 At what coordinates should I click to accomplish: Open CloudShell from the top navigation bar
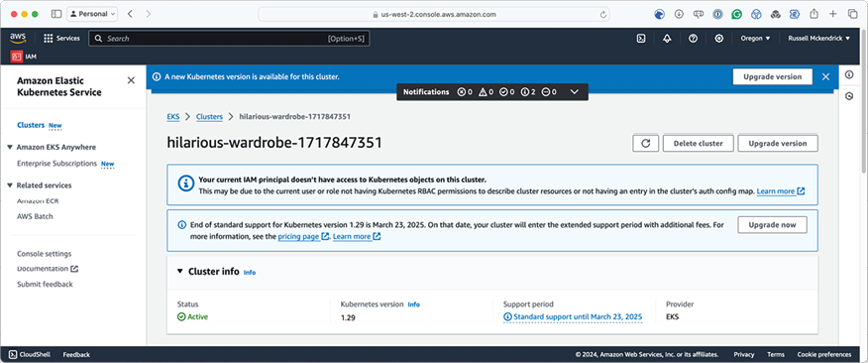tap(640, 39)
